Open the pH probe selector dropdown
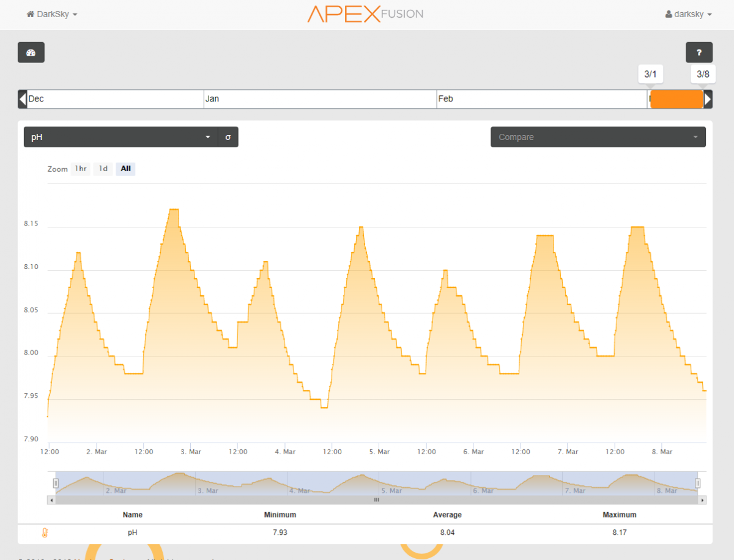The width and height of the screenshot is (734, 560). click(121, 137)
